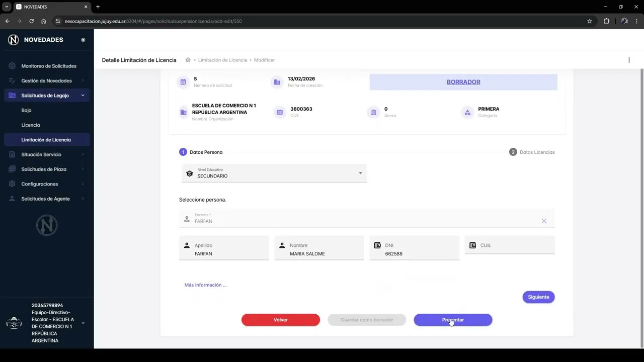Open the three-dot options menu
This screenshot has width=644, height=362.
629,60
